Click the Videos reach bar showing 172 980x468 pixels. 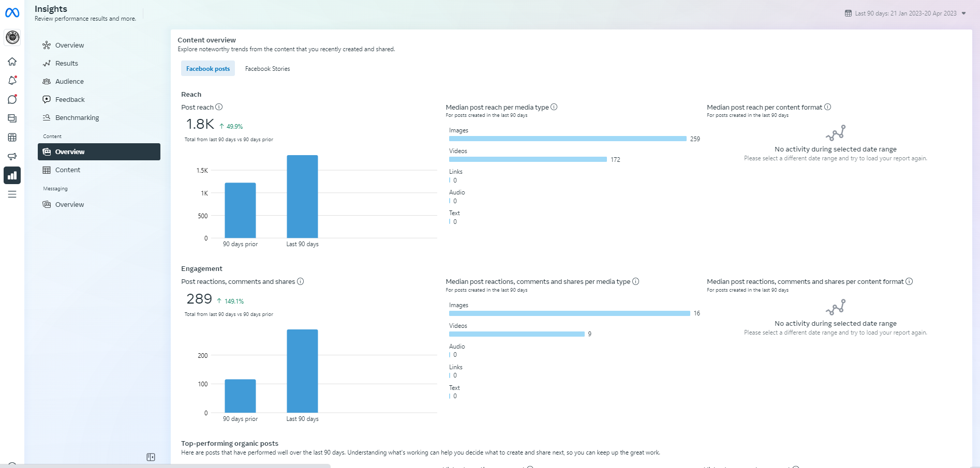[528, 159]
